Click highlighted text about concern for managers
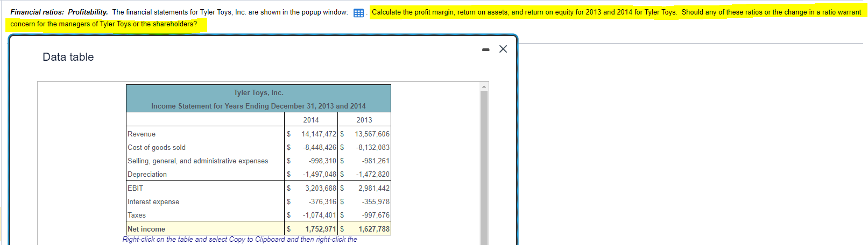 104,24
